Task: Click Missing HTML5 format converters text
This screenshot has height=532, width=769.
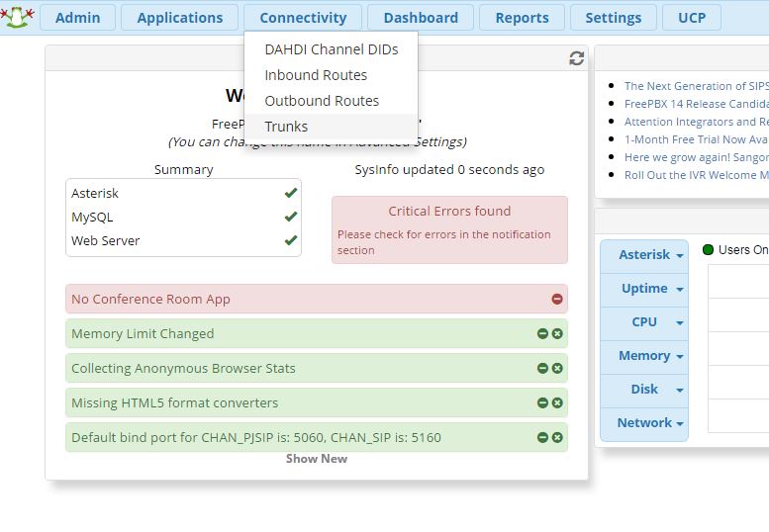Action: (x=174, y=402)
